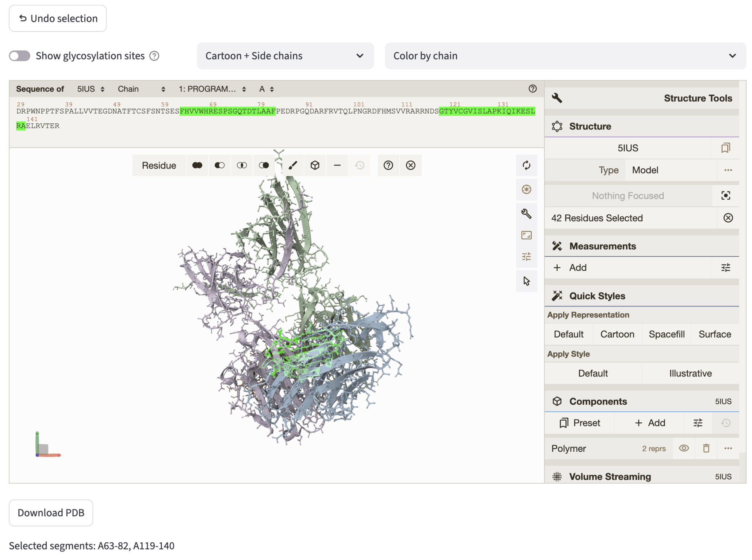Enable Show glycosylation sites switch

[x=20, y=56]
